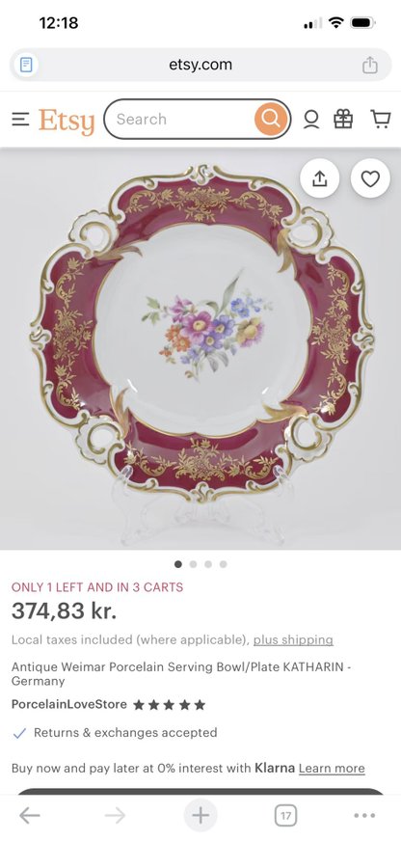Tap the orange search magnifier button
The width and height of the screenshot is (401, 868).
click(271, 119)
